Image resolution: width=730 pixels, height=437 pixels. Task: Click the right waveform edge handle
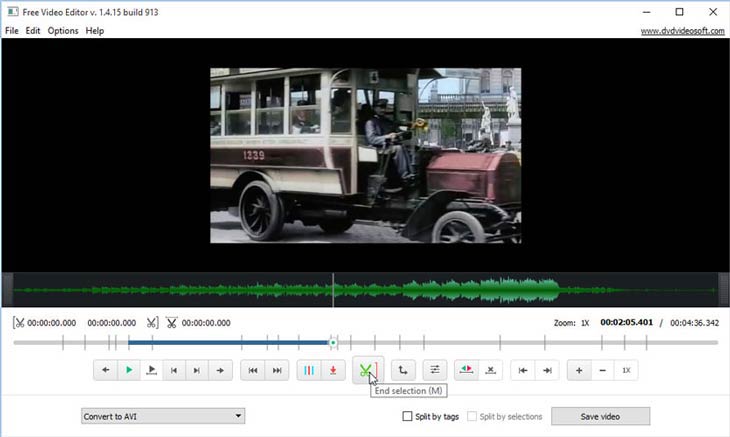[723, 289]
